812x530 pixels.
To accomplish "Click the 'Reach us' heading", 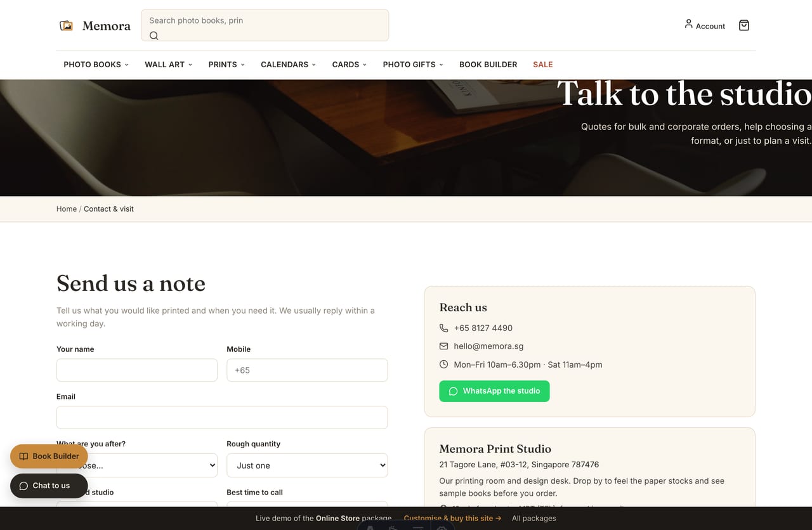I will tap(463, 307).
